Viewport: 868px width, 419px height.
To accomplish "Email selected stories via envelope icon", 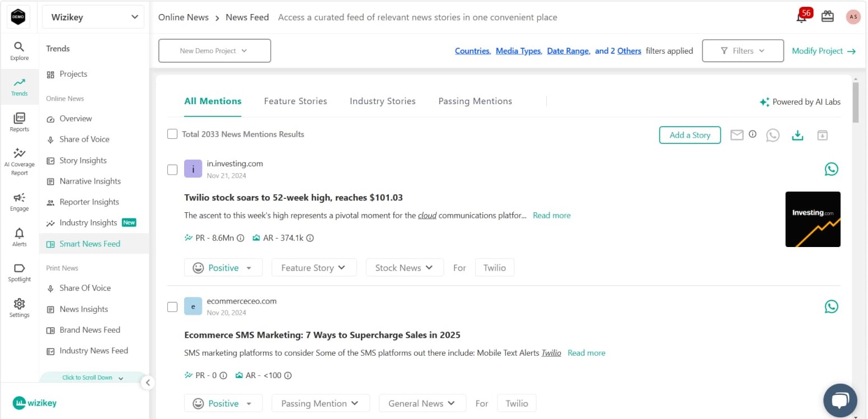I will [x=737, y=135].
